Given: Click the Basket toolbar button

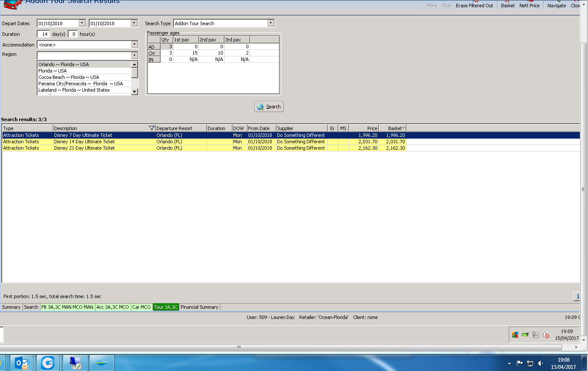Looking at the screenshot, I should [x=508, y=6].
